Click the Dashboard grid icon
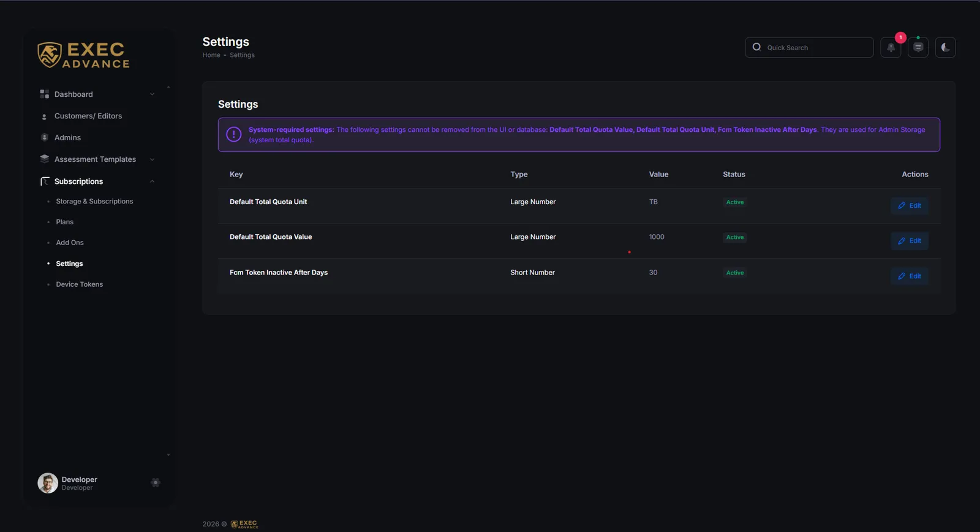 click(44, 94)
